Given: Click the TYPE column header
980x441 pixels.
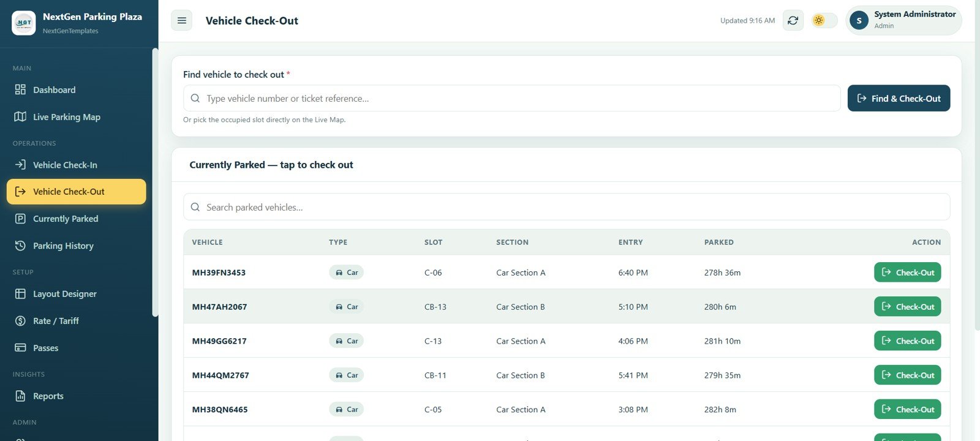Looking at the screenshot, I should (x=338, y=243).
